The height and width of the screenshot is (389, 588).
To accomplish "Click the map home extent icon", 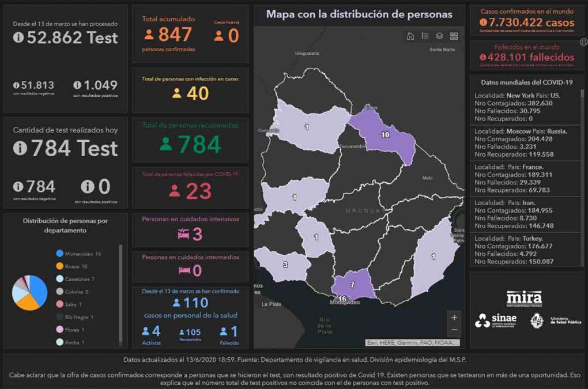I will [x=410, y=36].
